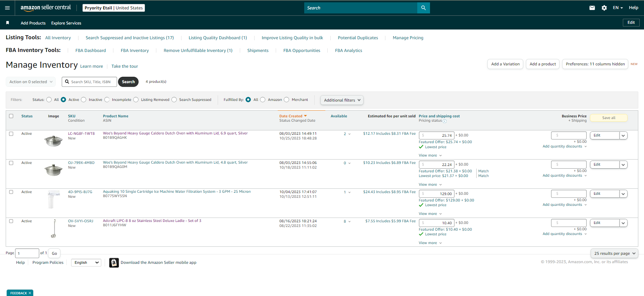
Task: Click the top-right Edit button
Action: (631, 22)
